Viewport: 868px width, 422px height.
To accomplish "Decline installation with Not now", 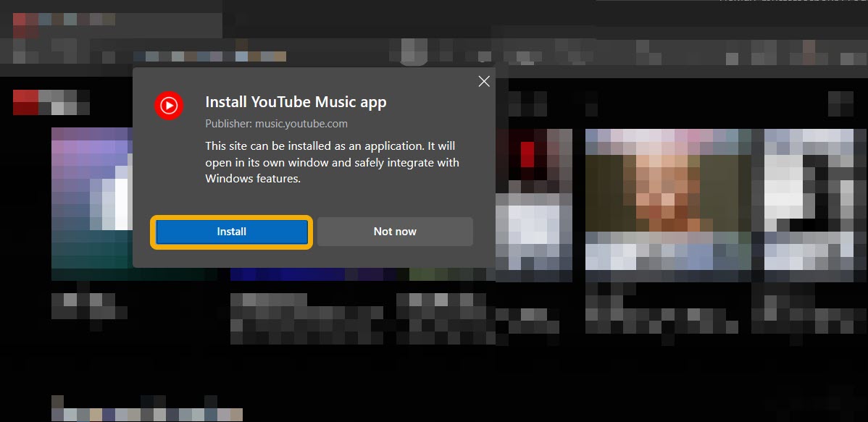I will (x=394, y=231).
